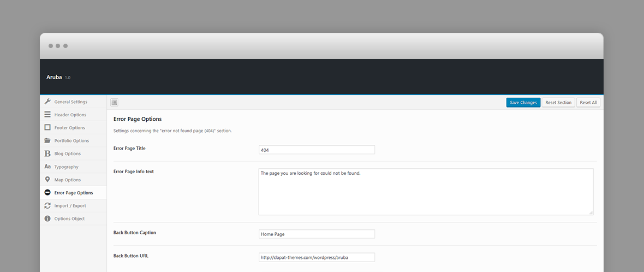644x272 pixels.
Task: Click the Map Options pin icon
Action: [x=47, y=180]
